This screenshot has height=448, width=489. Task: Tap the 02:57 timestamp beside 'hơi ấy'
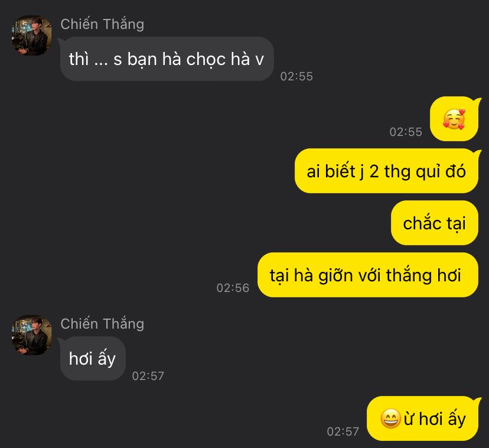pos(148,376)
